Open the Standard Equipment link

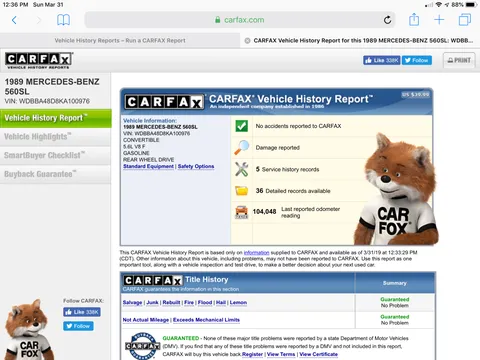148,166
